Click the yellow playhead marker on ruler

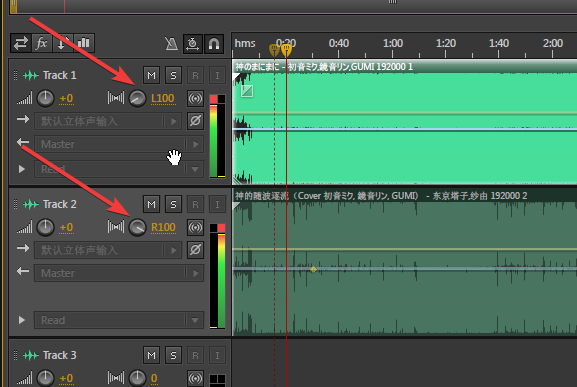[x=286, y=50]
